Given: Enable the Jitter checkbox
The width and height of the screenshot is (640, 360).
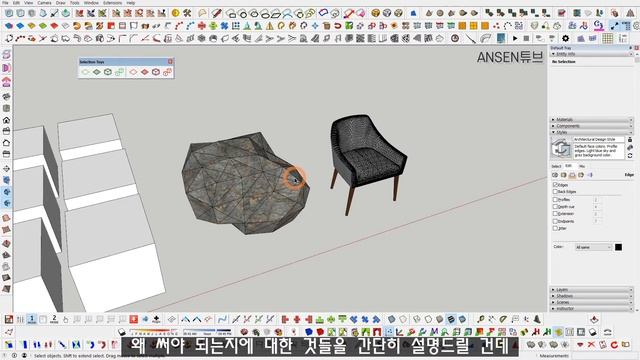Looking at the screenshot, I should 555,228.
